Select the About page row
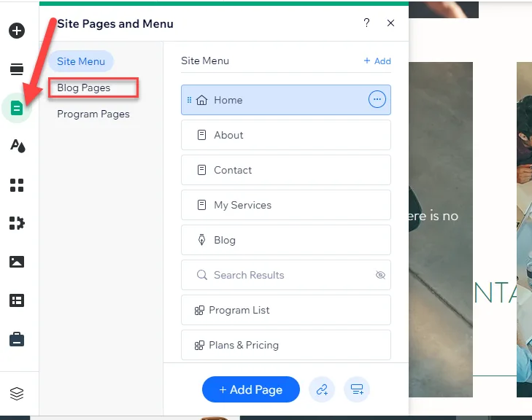Viewport: 532px width, 420px height. click(x=285, y=135)
